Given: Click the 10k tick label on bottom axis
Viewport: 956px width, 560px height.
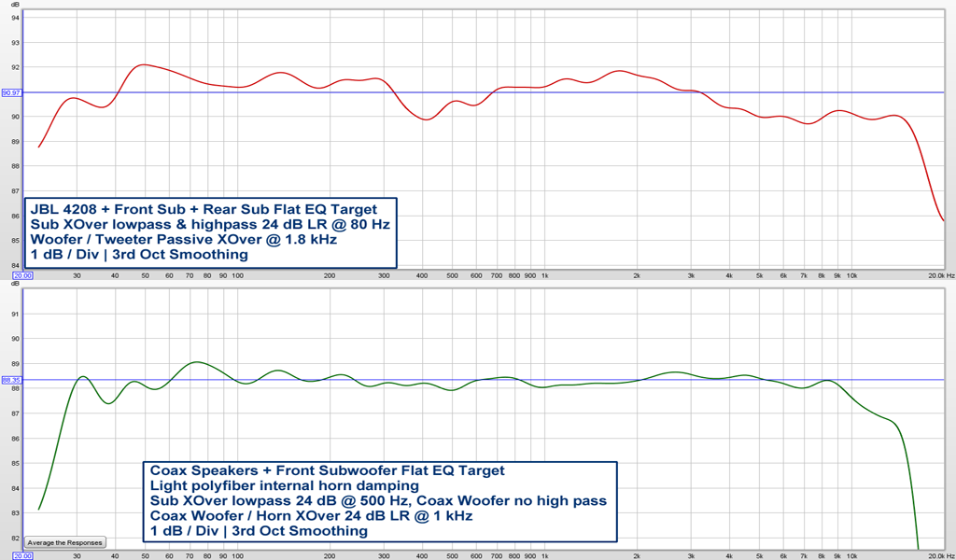Looking at the screenshot, I should (x=851, y=555).
